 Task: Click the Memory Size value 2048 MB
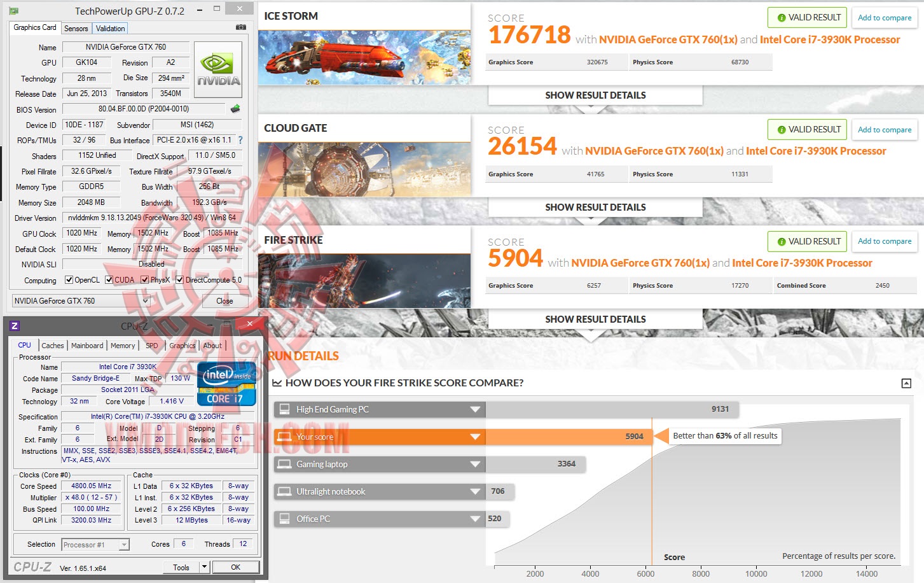(91, 202)
